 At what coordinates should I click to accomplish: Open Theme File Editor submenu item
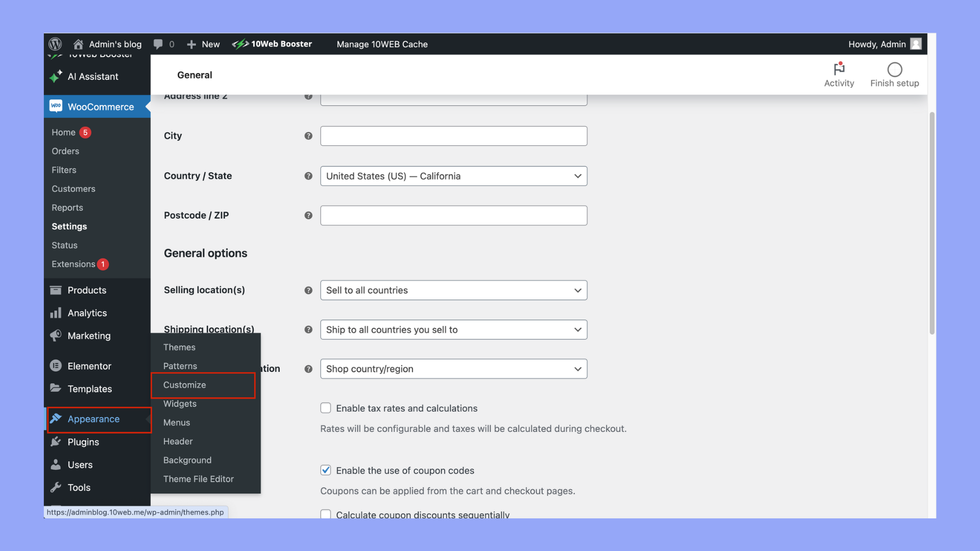coord(199,479)
